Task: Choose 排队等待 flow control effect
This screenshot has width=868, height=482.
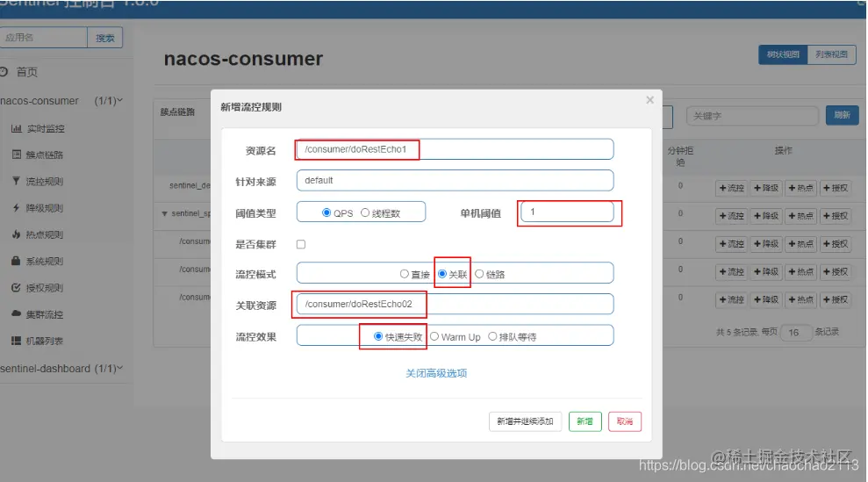Action: tap(492, 336)
